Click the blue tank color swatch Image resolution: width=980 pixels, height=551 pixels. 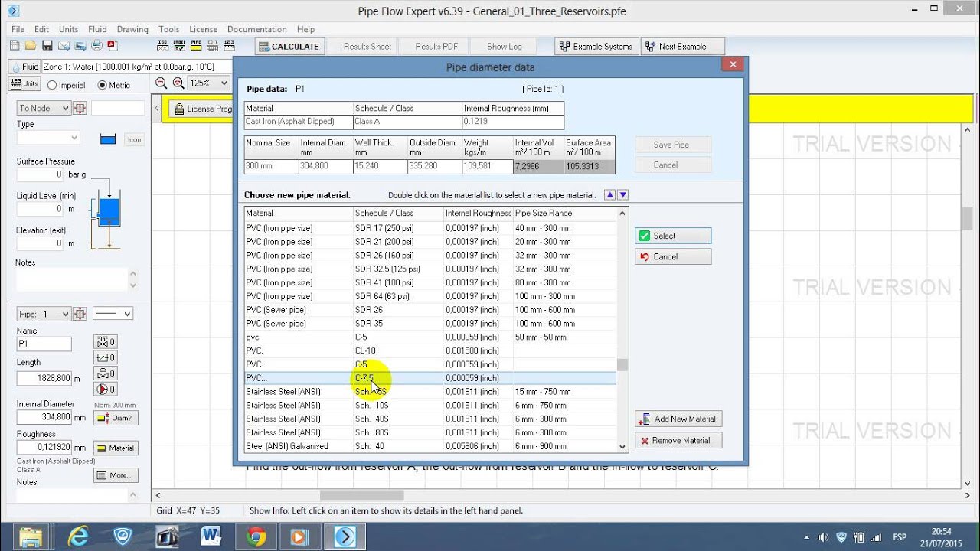pyautogui.click(x=108, y=139)
